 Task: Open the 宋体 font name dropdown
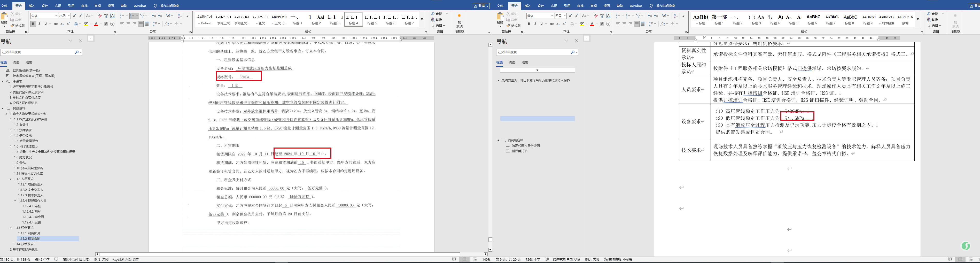[56, 16]
